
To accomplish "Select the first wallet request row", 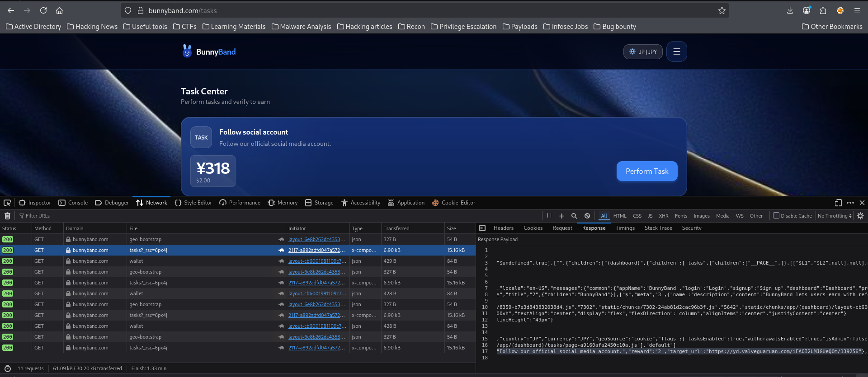I will point(238,261).
